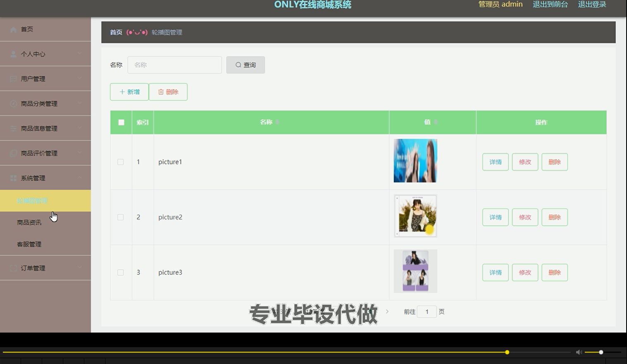The image size is (627, 364).
Task: Click the picture2 name cell
Action: pos(271,217)
